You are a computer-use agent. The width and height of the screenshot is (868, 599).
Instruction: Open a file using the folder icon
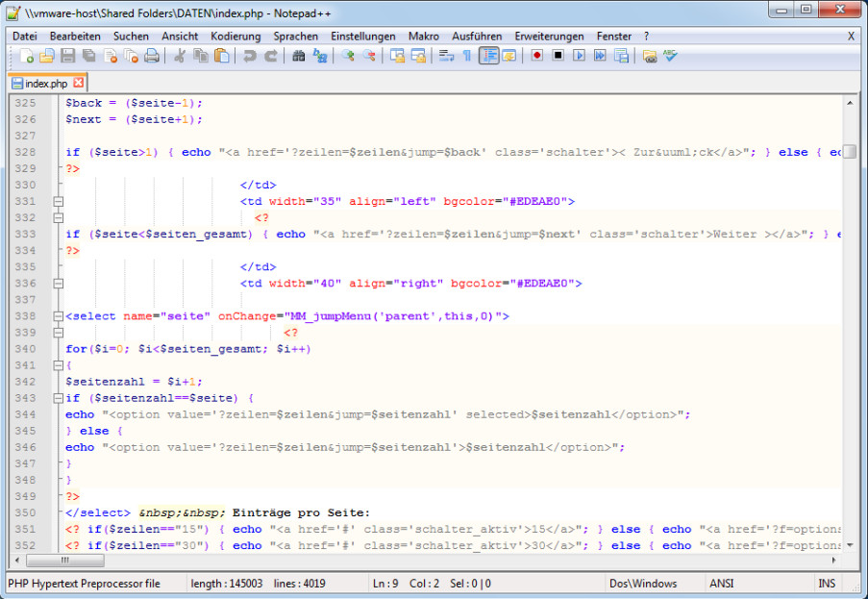click(47, 56)
